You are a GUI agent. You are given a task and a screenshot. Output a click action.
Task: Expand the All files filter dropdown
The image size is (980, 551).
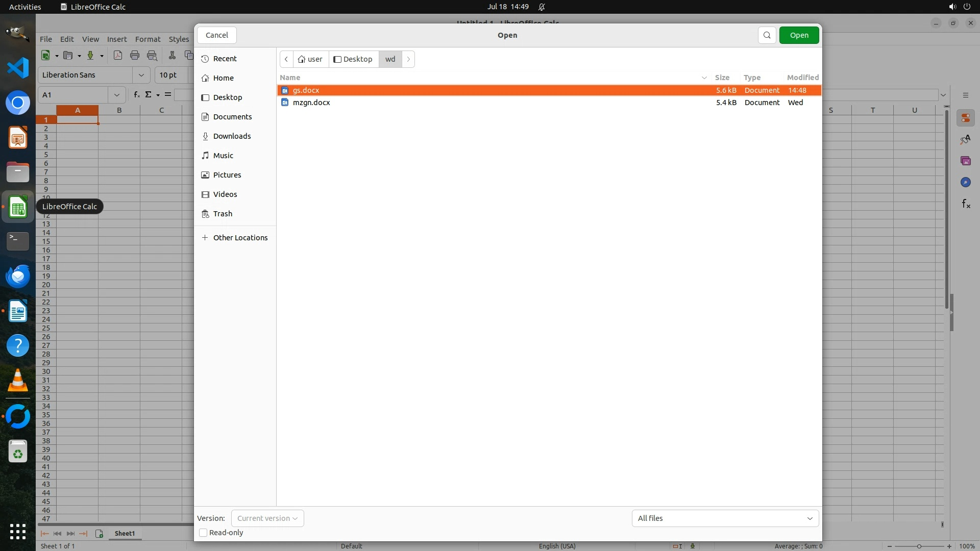[725, 518]
